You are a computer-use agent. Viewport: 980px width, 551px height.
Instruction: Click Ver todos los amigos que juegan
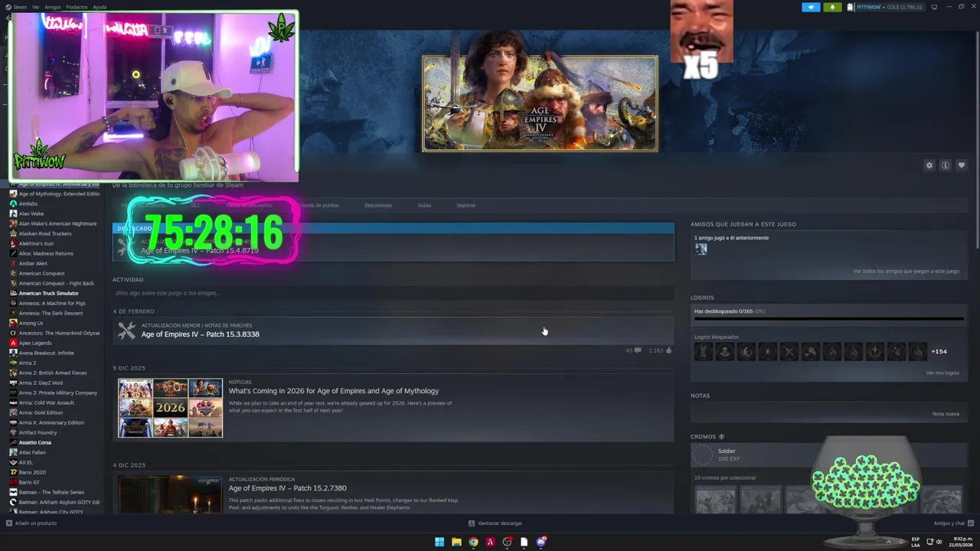pos(906,271)
